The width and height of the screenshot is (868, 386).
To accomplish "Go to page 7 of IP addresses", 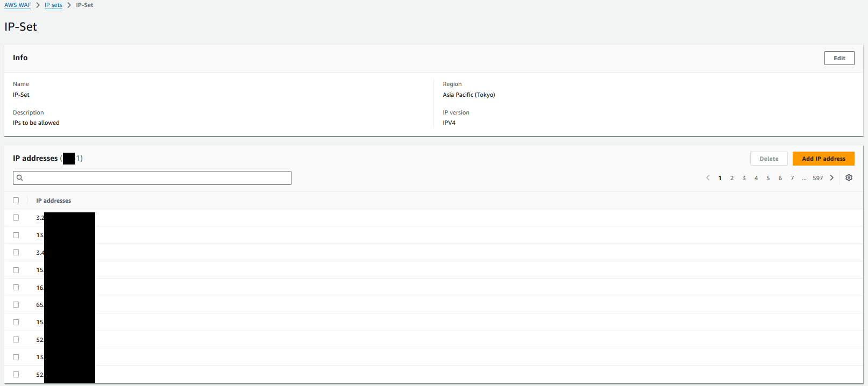I will 792,178.
